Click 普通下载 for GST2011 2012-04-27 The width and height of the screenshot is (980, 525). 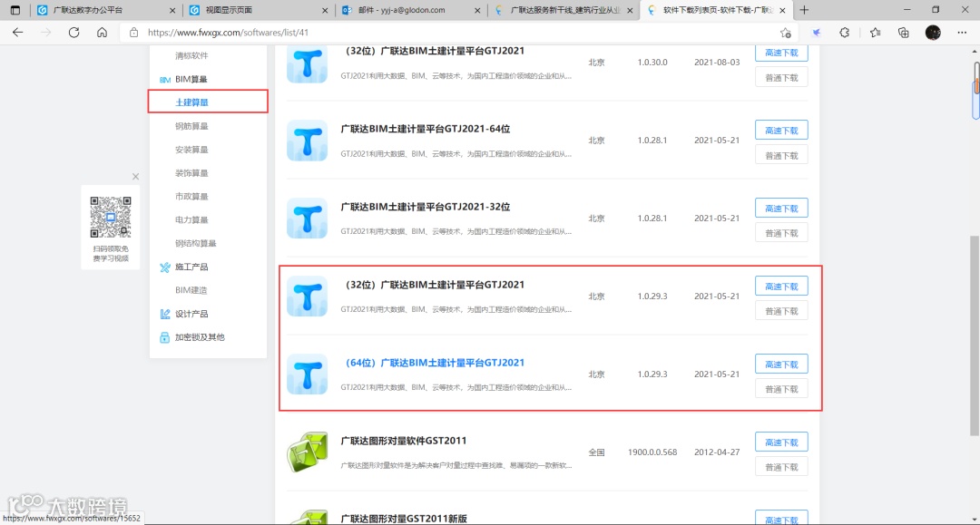point(781,467)
